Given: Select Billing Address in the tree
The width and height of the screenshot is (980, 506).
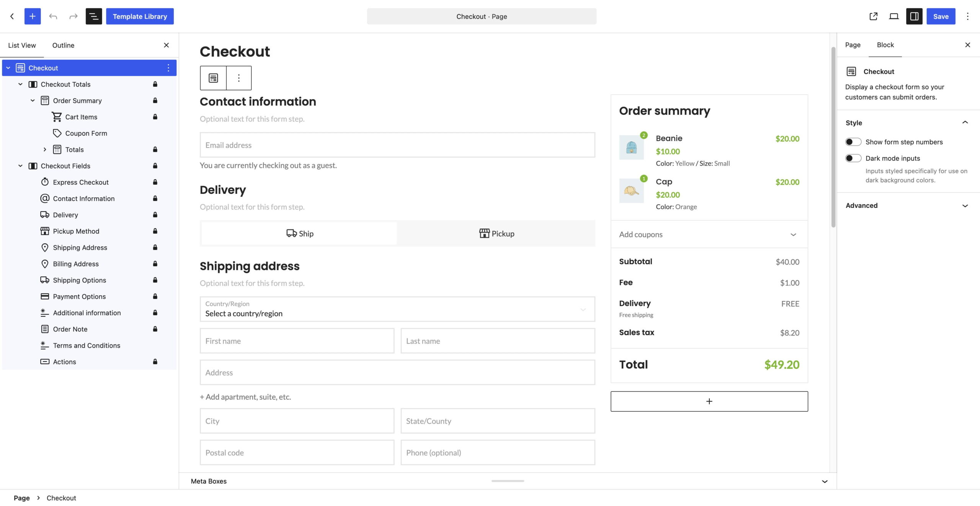Looking at the screenshot, I should [76, 264].
